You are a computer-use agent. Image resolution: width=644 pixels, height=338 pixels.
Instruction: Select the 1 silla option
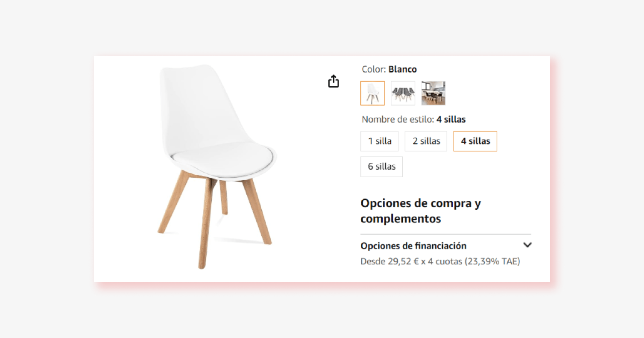point(379,141)
